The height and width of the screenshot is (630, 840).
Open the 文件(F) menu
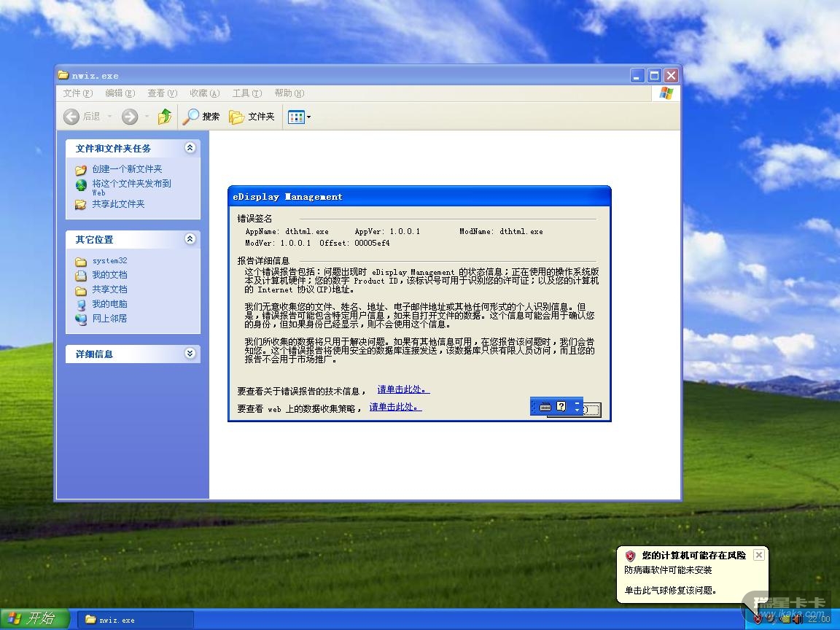[x=77, y=93]
